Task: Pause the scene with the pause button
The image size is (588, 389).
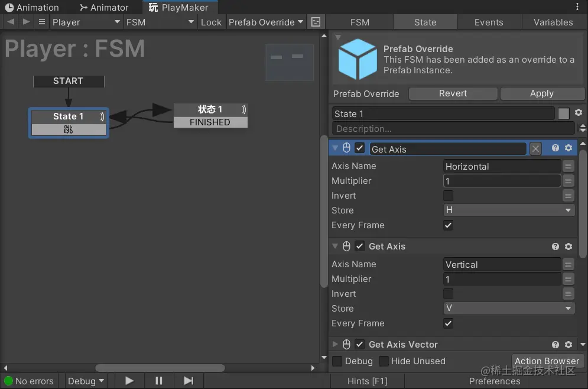Action: (x=159, y=381)
